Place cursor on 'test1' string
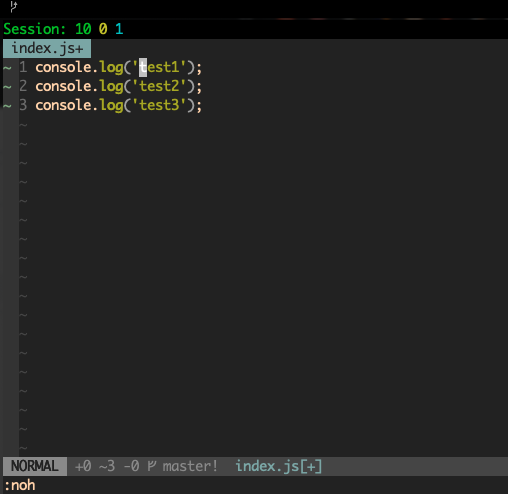 coord(159,67)
